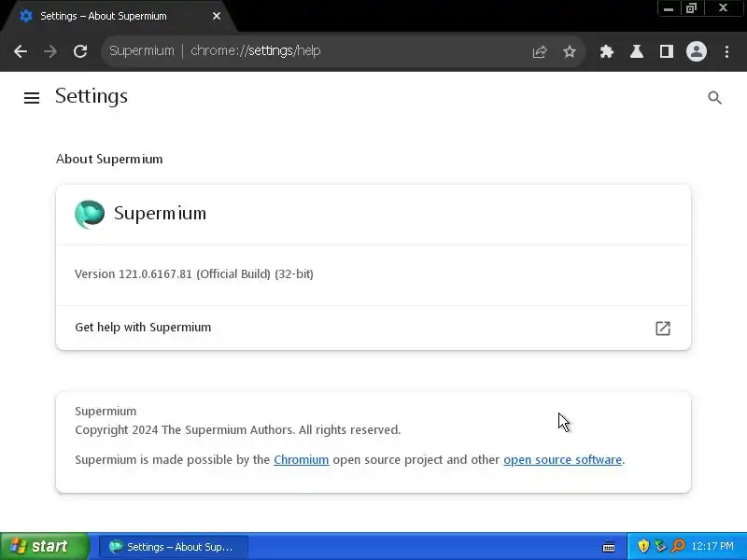Select the Settings – About Supermium tab
Screen dimensions: 747x560
(x=119, y=16)
